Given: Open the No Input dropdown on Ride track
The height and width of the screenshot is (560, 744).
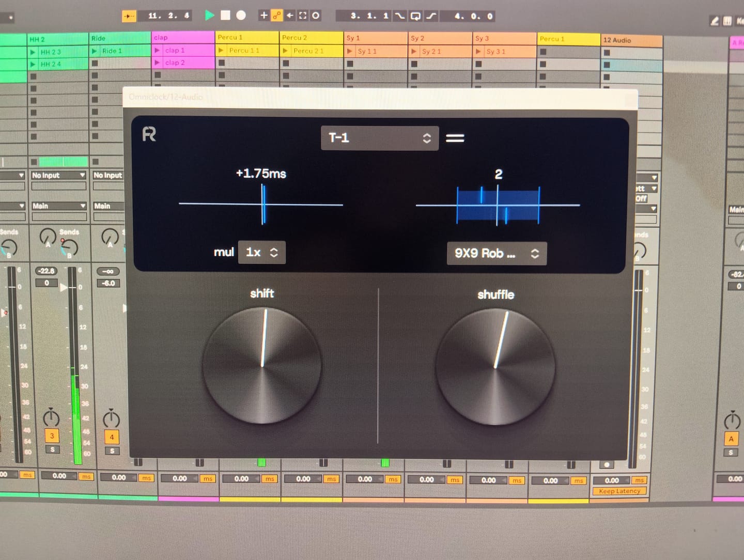Looking at the screenshot, I should [108, 175].
